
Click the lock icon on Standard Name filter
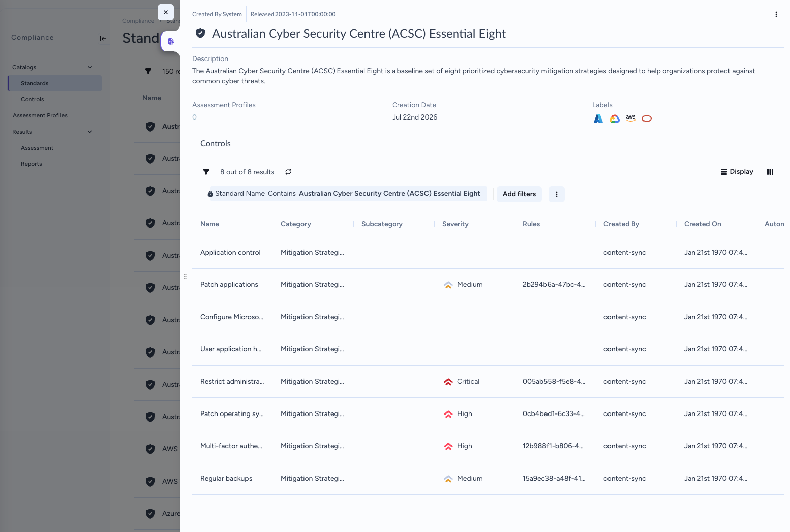pos(210,194)
